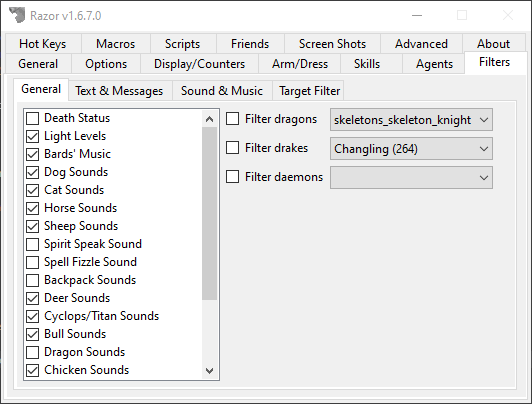Toggle the Dragon Sounds checkbox

[x=33, y=352]
